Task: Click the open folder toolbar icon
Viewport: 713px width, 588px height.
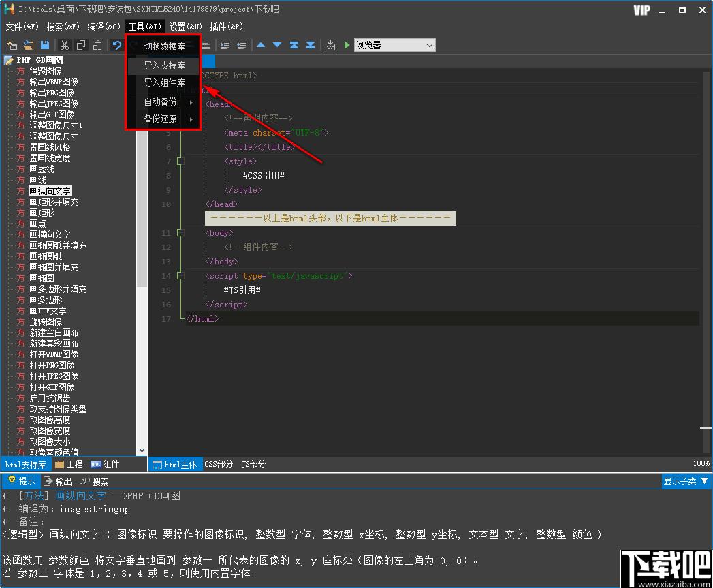Action: (x=29, y=45)
